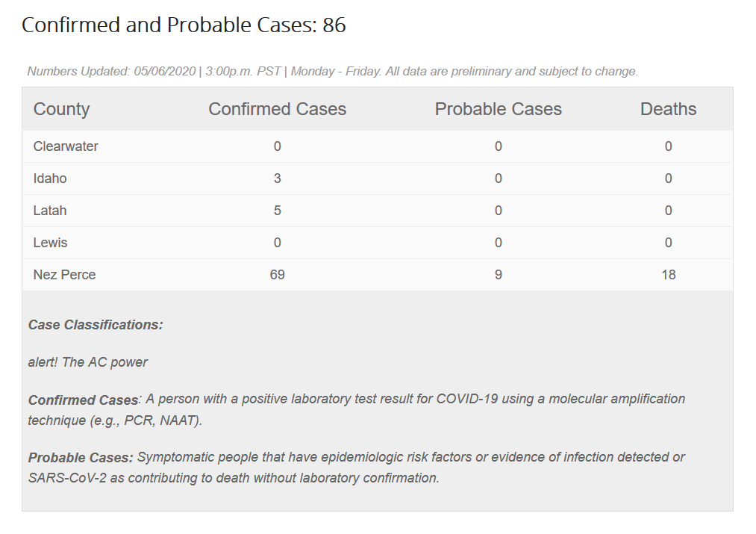Image resolution: width=756 pixels, height=534 pixels.
Task: Click Idaho confirmed cases value 3
Action: [x=277, y=178]
